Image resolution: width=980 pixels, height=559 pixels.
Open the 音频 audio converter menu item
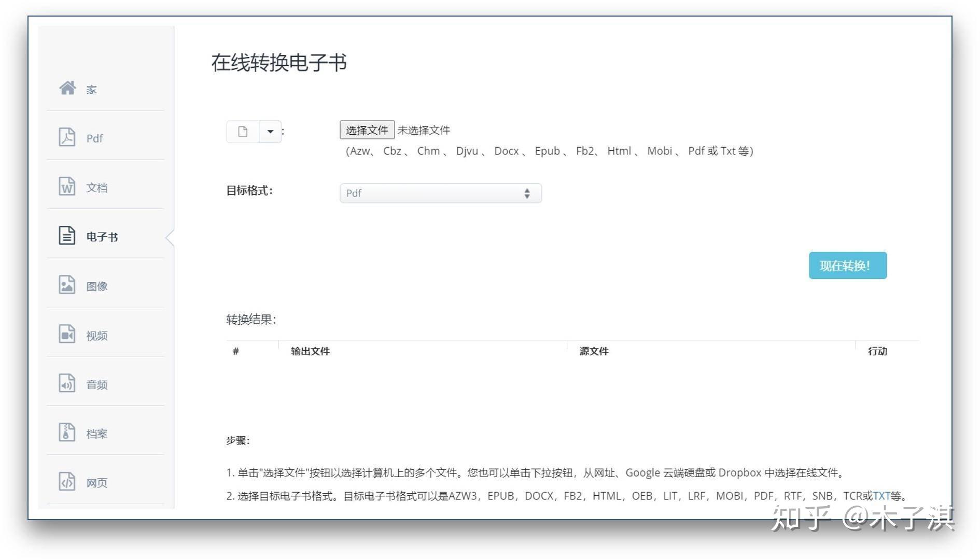105,384
